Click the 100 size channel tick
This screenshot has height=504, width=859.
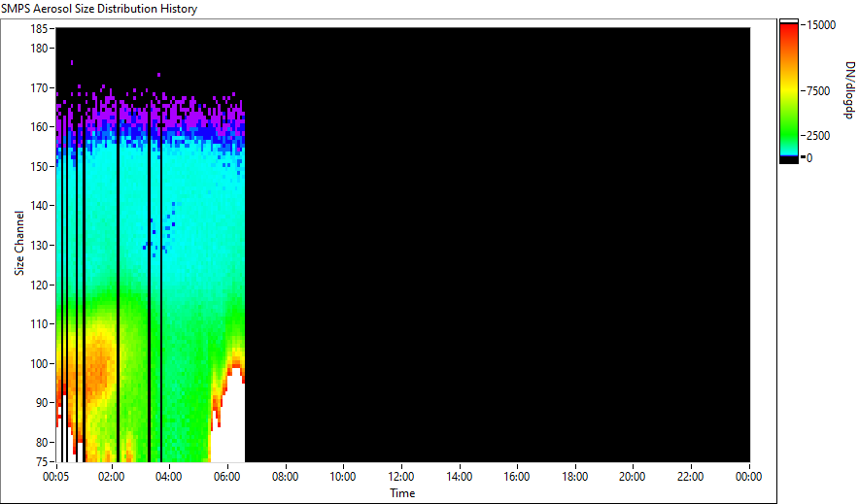click(40, 363)
